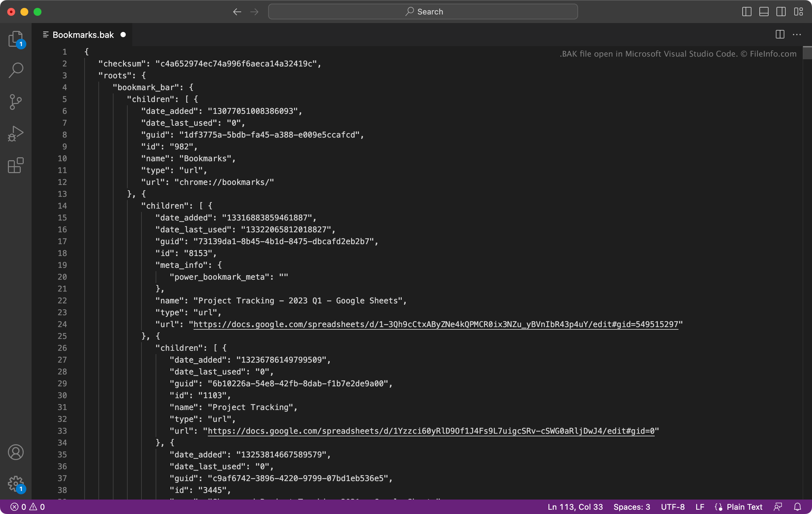Image resolution: width=812 pixels, height=514 pixels.
Task: Toggle Secondary Side Bar visibility
Action: pos(781,12)
